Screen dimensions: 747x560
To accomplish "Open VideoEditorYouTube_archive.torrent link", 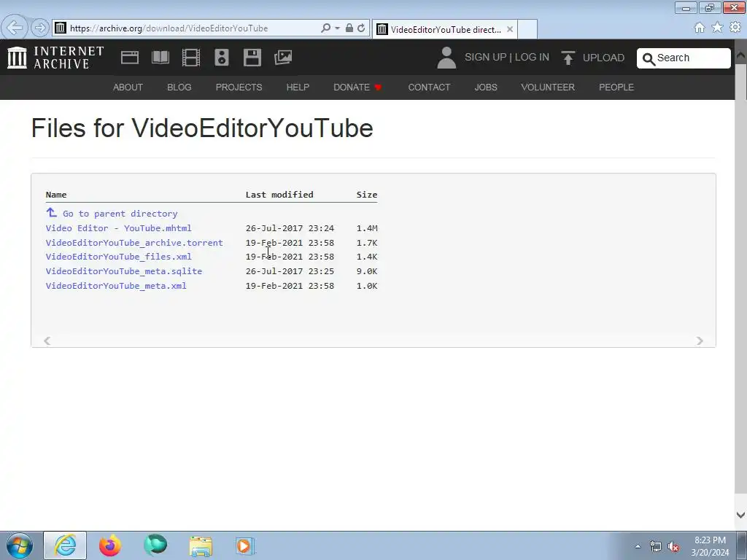I will [x=134, y=243].
